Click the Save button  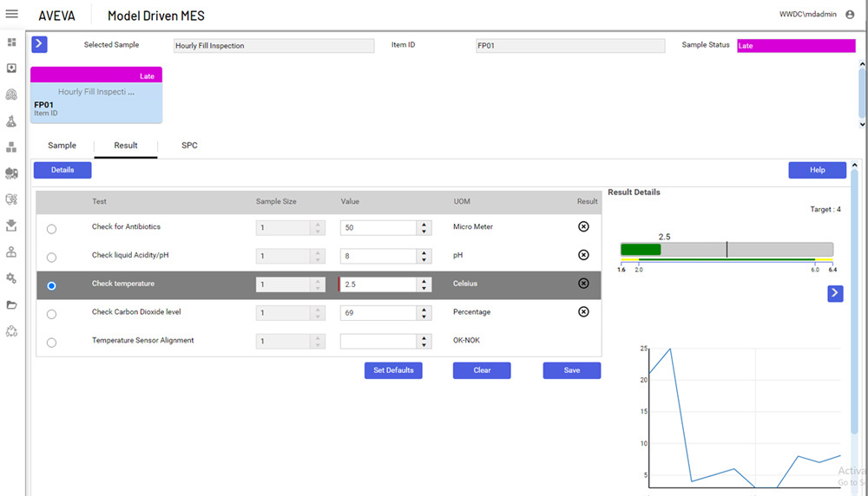[572, 370]
